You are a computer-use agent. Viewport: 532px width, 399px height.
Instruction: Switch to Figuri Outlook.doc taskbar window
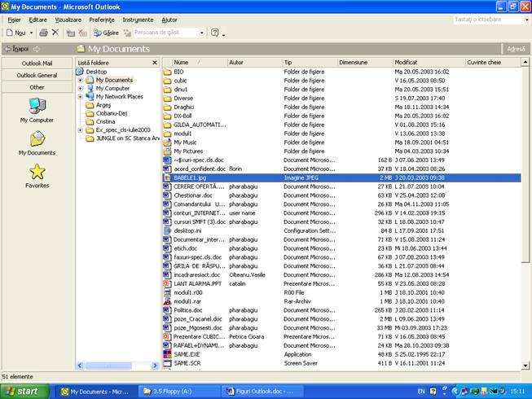pos(262,392)
